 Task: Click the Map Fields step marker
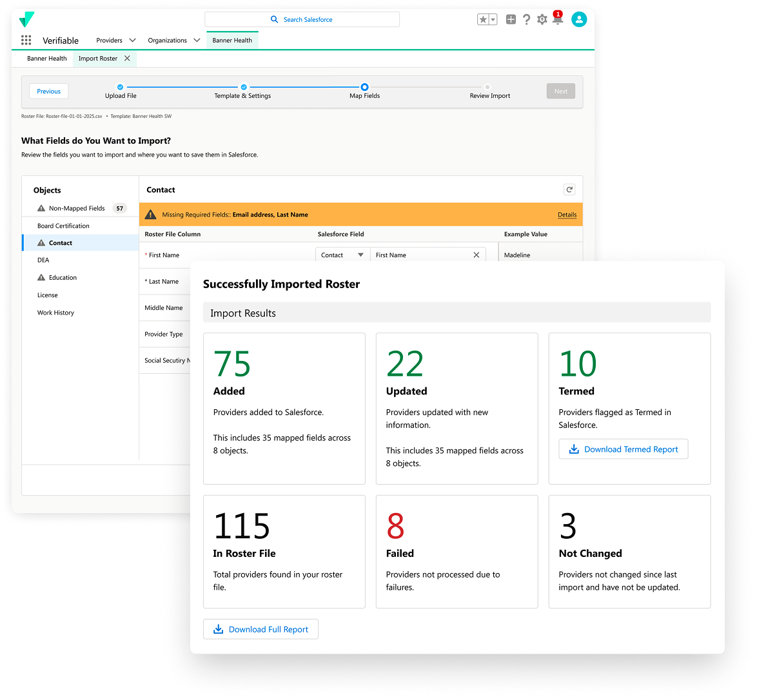pyautogui.click(x=364, y=87)
